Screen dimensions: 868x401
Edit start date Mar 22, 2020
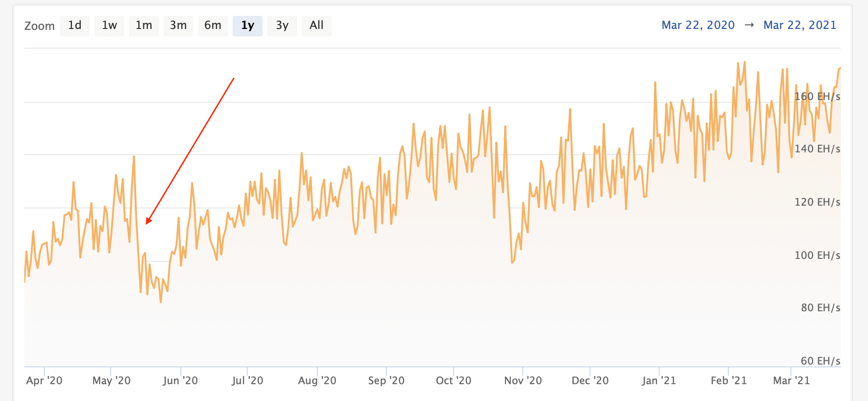[698, 25]
